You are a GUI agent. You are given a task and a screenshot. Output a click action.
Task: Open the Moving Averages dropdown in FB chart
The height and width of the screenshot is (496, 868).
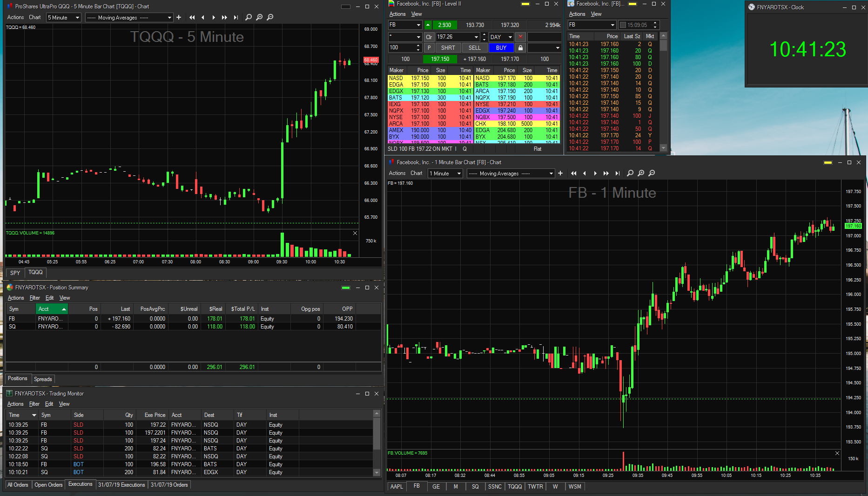click(x=511, y=174)
